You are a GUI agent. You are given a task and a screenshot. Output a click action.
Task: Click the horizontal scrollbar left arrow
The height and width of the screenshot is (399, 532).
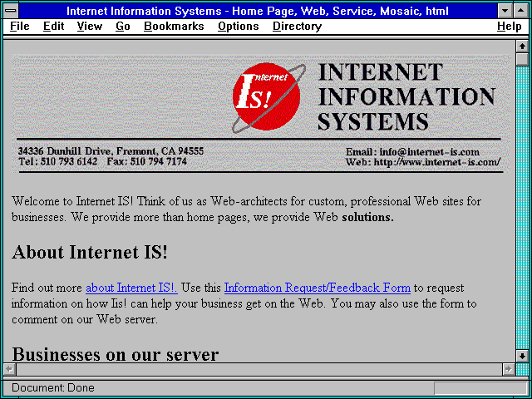click(x=10, y=369)
